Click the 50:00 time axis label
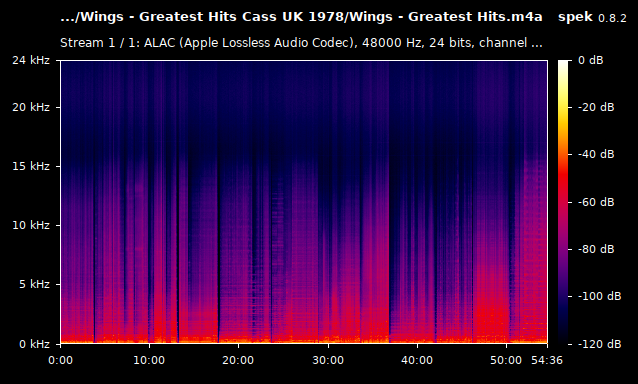Screen dimensions: 638x384 (x=506, y=360)
